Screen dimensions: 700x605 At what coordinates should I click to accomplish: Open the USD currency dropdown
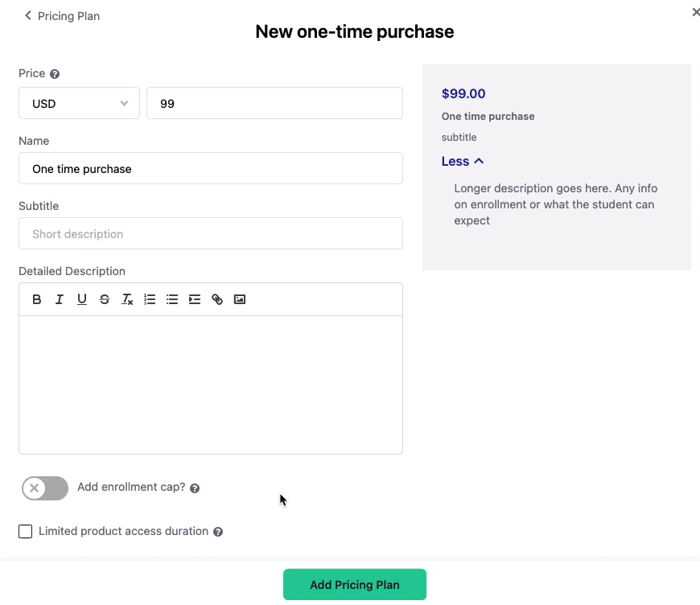coord(79,103)
